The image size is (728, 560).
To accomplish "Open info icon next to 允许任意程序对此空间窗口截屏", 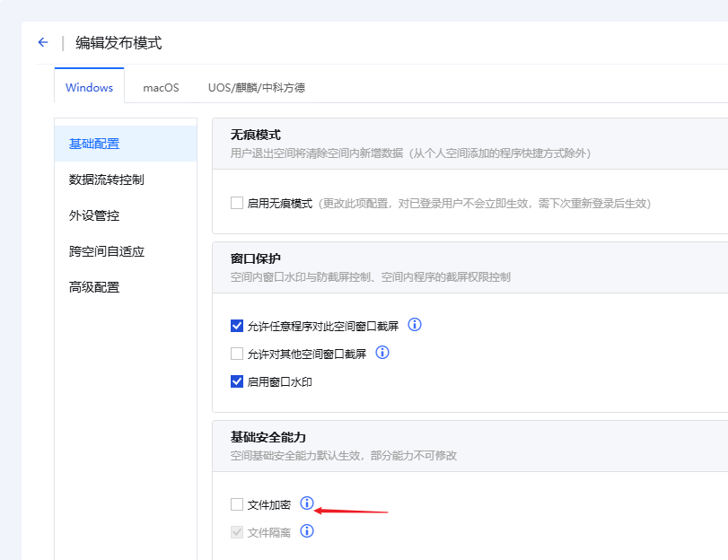I will (415, 325).
